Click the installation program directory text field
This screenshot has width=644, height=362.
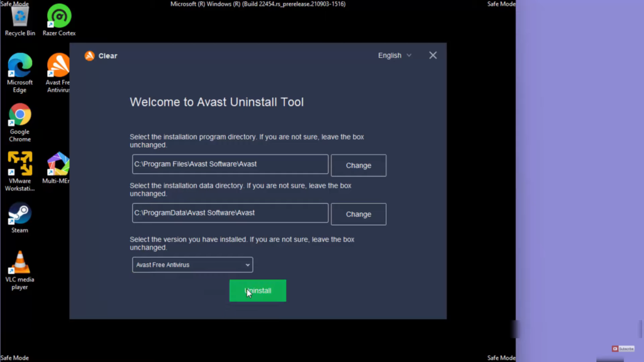tap(230, 164)
